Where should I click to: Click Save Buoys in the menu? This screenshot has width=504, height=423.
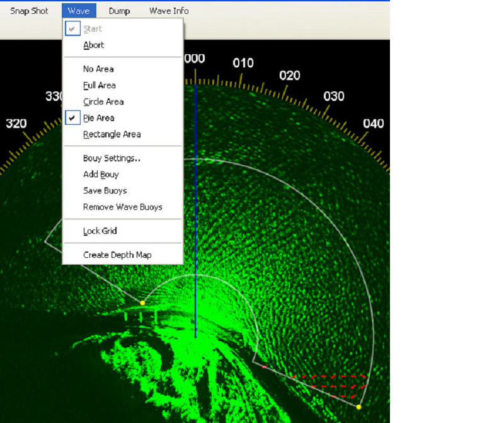(x=105, y=191)
